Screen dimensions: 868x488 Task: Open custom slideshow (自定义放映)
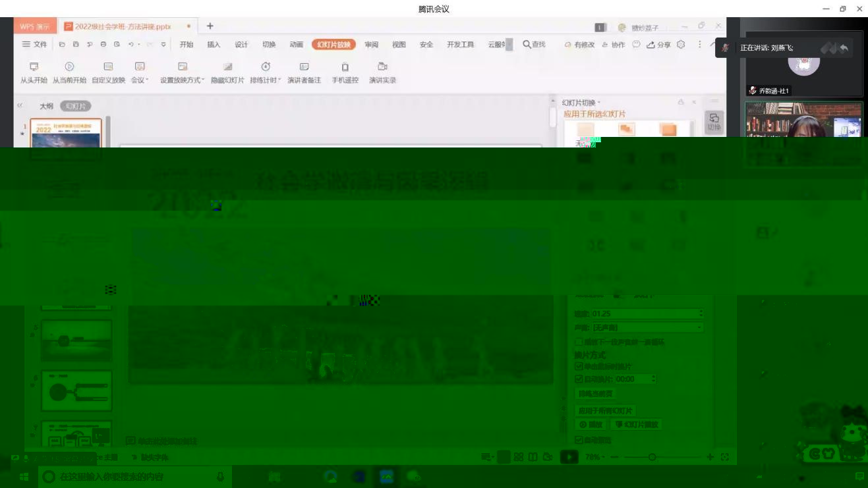coord(108,72)
